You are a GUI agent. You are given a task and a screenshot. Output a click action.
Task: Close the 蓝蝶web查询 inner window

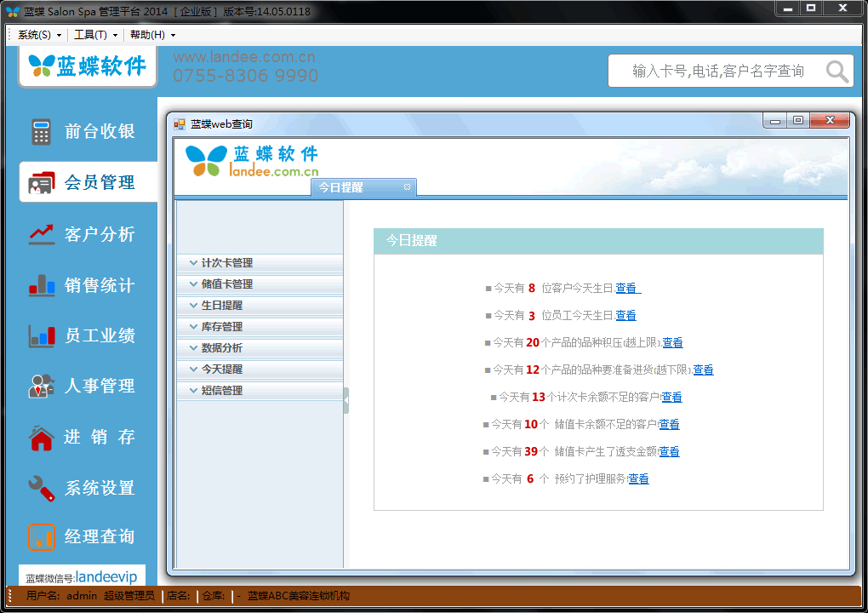[x=829, y=120]
